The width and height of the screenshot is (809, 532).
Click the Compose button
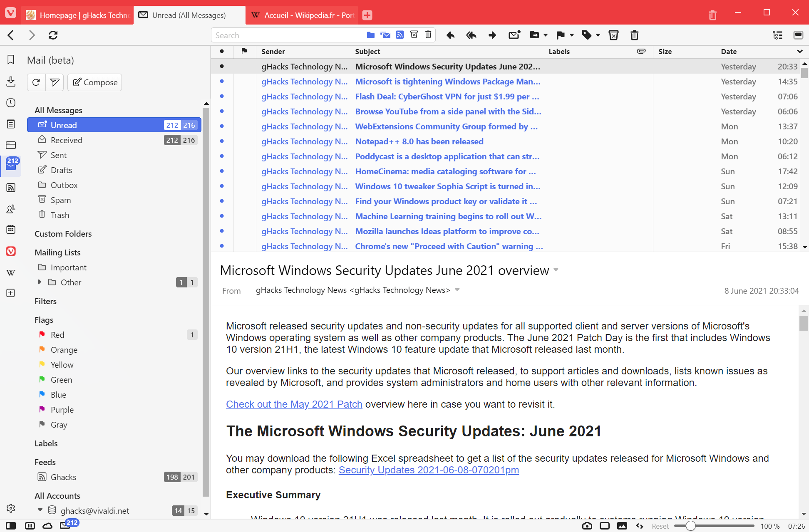(x=95, y=82)
